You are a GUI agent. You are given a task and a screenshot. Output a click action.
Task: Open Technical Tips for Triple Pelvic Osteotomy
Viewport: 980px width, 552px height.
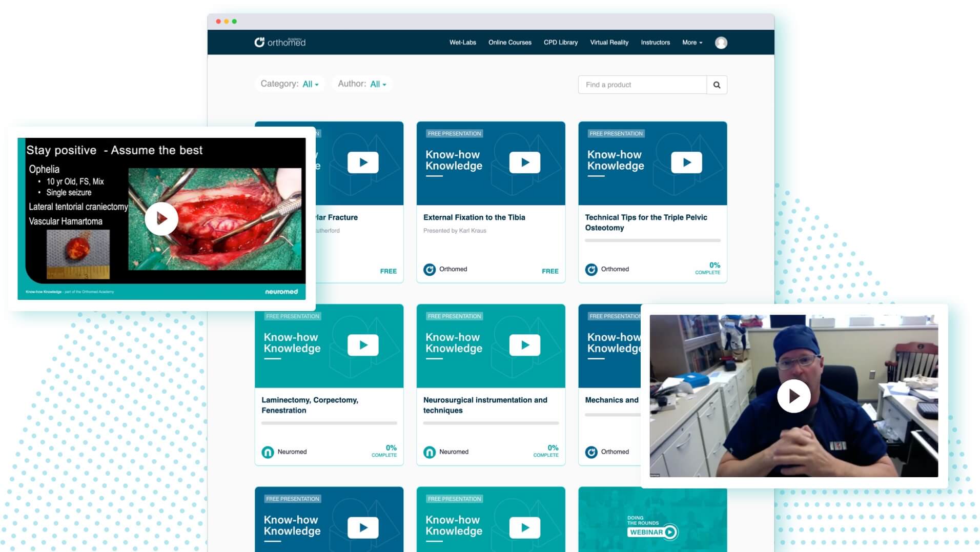[646, 222]
